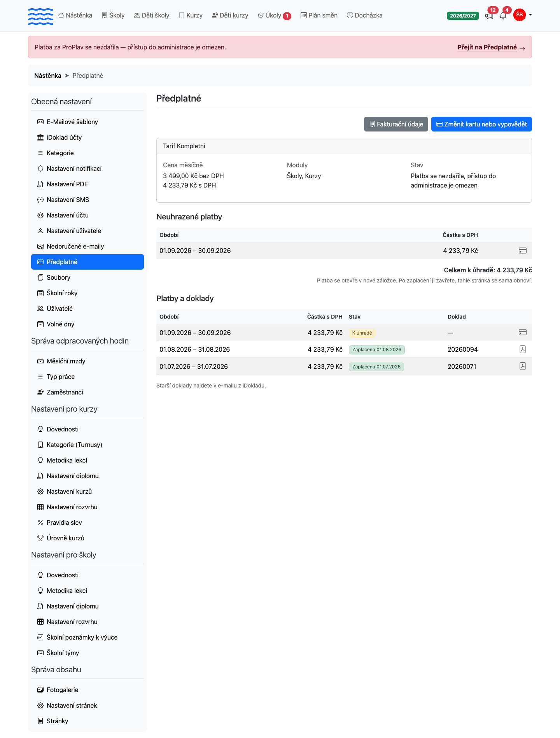Download PDF for document 20260071
This screenshot has width=560, height=738.
click(523, 366)
